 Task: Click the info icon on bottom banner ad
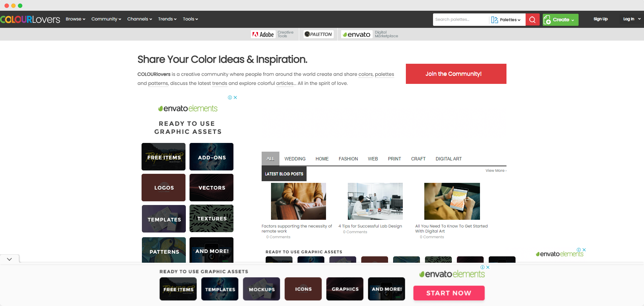click(482, 267)
